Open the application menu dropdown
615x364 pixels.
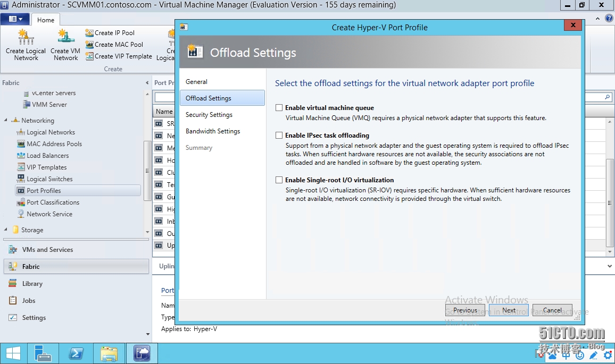point(15,19)
